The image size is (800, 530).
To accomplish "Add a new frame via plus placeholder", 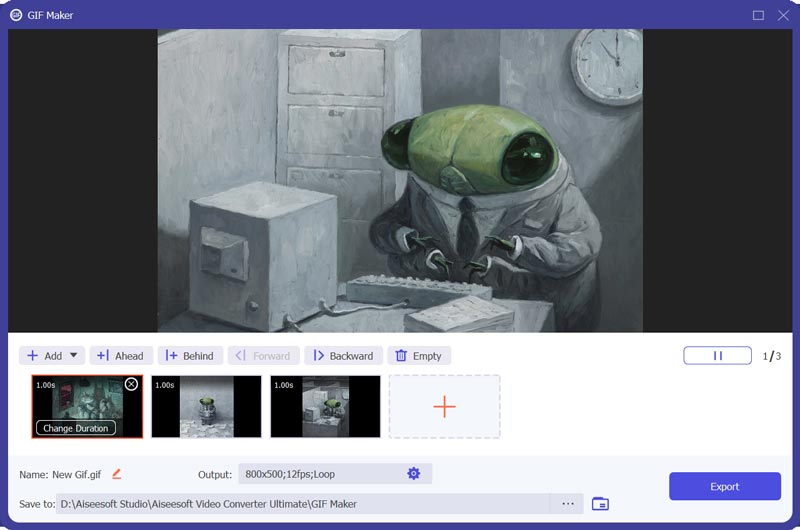I will [444, 407].
